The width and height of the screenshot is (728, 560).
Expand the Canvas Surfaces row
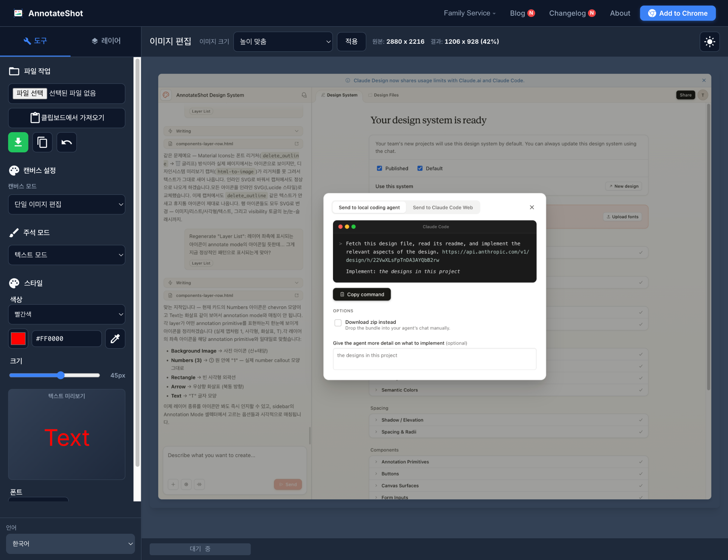click(508, 486)
